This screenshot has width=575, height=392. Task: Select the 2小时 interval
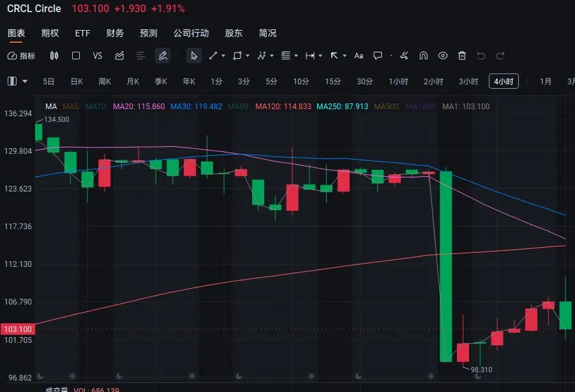click(433, 82)
